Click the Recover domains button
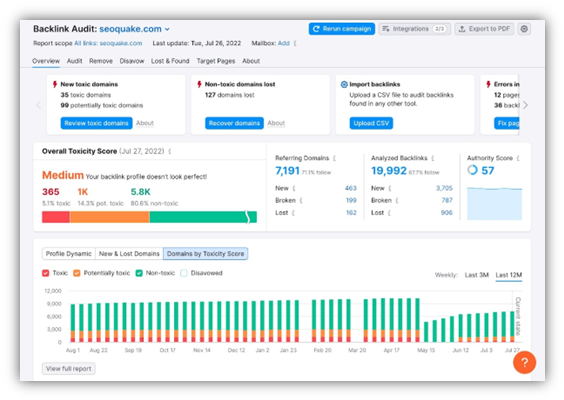Image resolution: width=564 pixels, height=400 pixels. [234, 123]
